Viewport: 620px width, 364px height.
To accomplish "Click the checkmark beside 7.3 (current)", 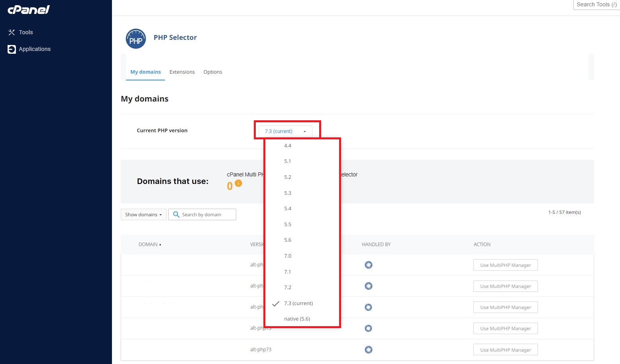I will (276, 303).
